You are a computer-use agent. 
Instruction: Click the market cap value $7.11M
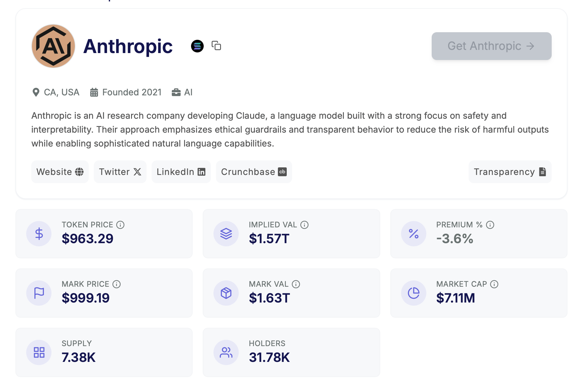(x=456, y=298)
